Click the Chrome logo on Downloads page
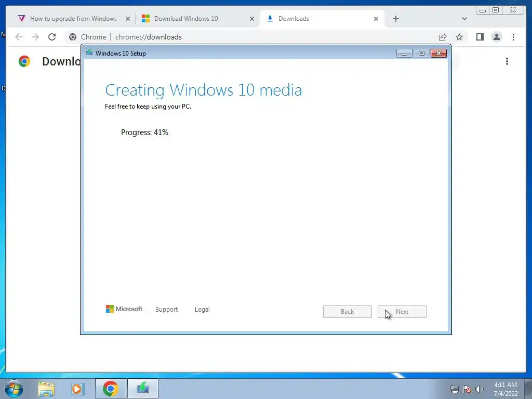 24,61
